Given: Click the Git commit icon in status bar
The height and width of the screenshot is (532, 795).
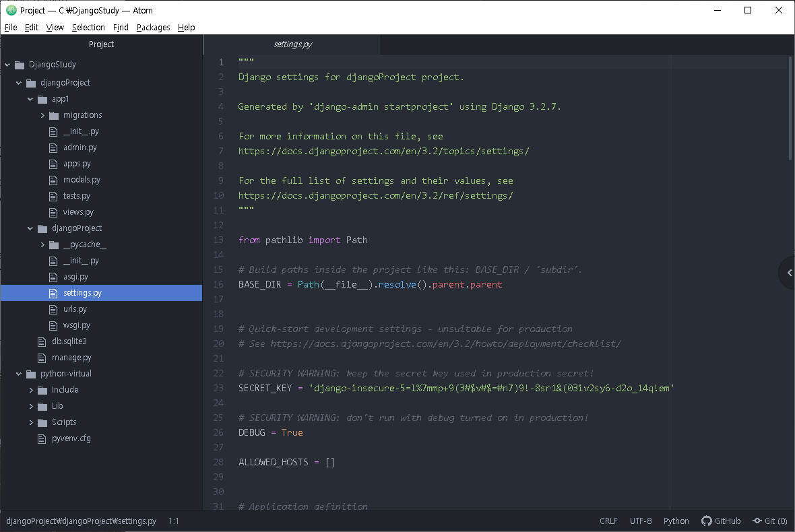Looking at the screenshot, I should [x=757, y=521].
